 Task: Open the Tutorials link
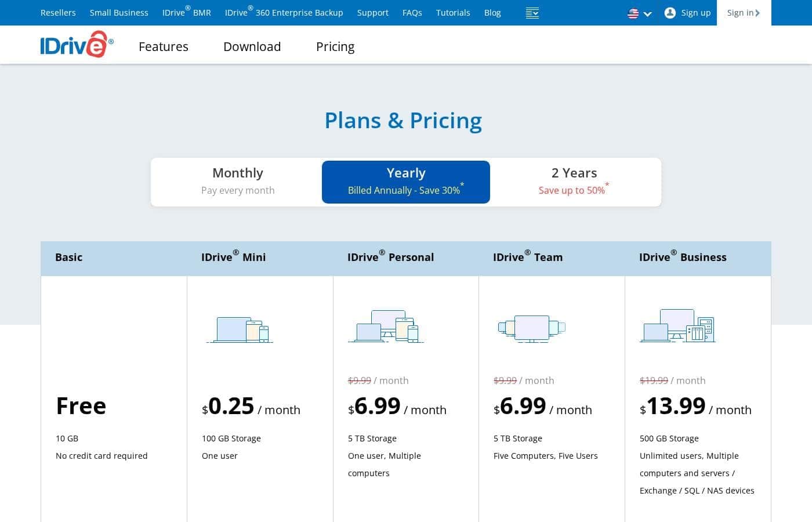(x=453, y=13)
